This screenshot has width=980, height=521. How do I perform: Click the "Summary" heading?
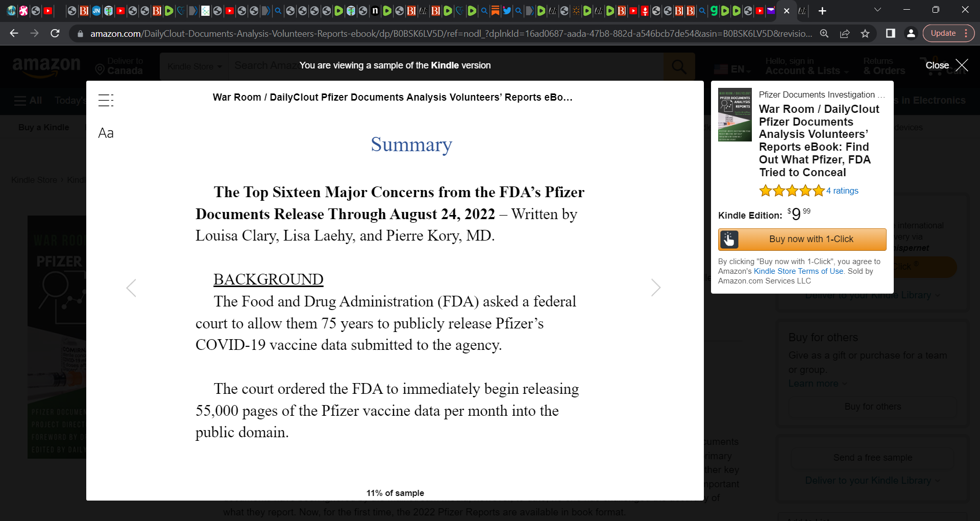click(411, 145)
